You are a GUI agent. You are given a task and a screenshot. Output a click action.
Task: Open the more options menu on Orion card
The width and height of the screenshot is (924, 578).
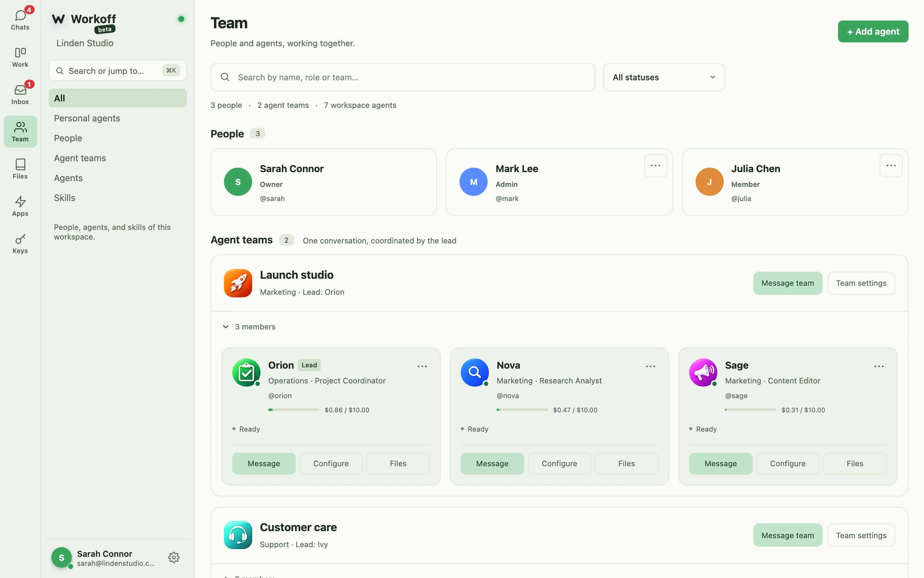click(x=422, y=366)
